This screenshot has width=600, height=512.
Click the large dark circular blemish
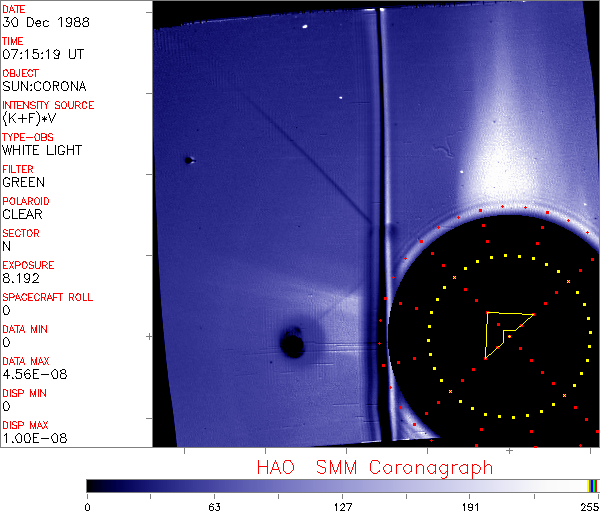(x=292, y=346)
